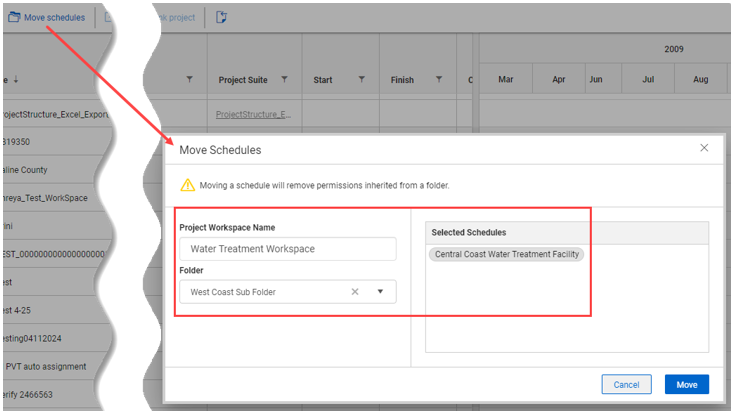Screen dimensions: 732x413
Task: Open the Project Suite column filter
Action: 285,80
